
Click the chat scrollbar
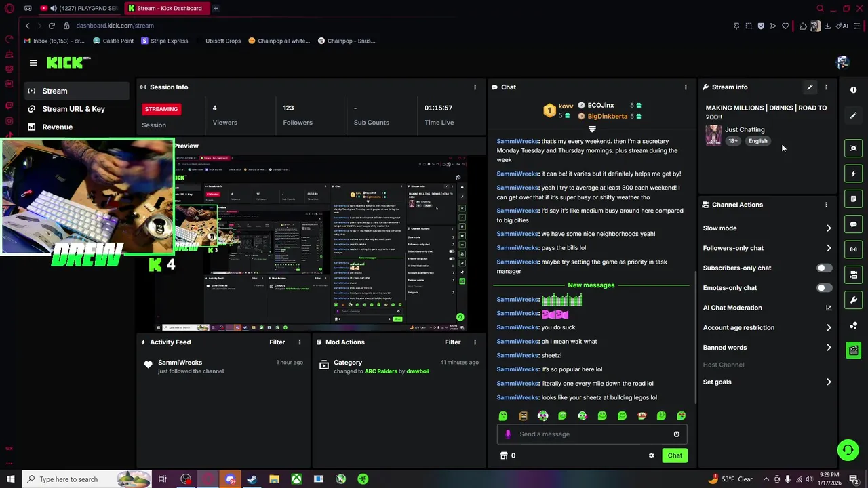point(694,338)
